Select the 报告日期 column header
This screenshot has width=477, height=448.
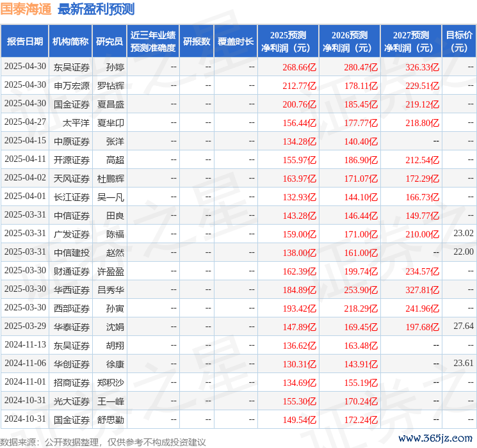tap(24, 41)
